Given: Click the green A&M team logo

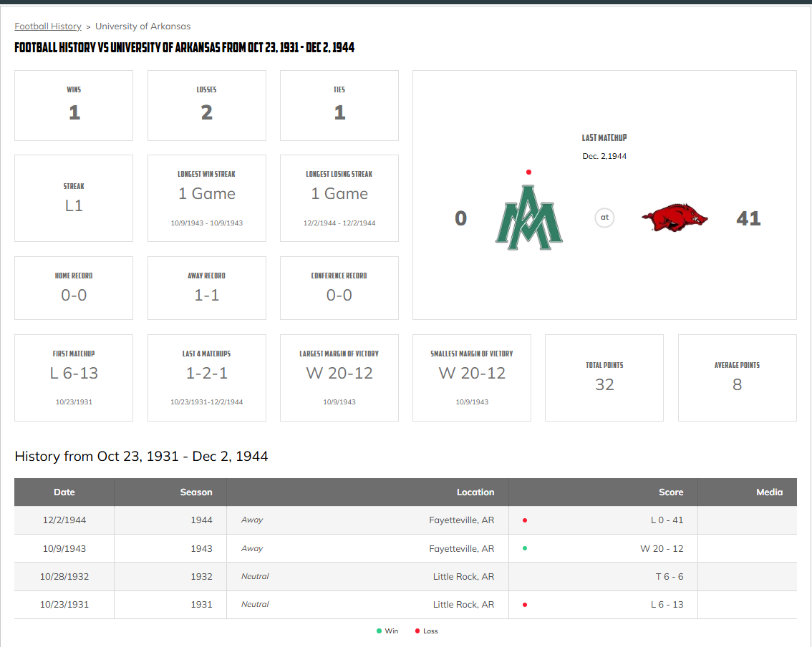Looking at the screenshot, I should click(528, 218).
